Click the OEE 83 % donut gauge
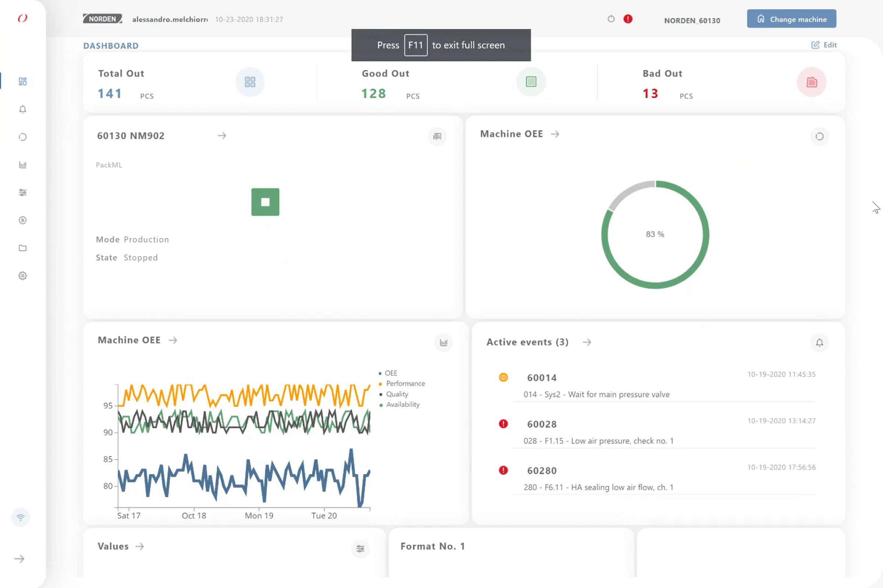This screenshot has width=883, height=588. tap(655, 234)
